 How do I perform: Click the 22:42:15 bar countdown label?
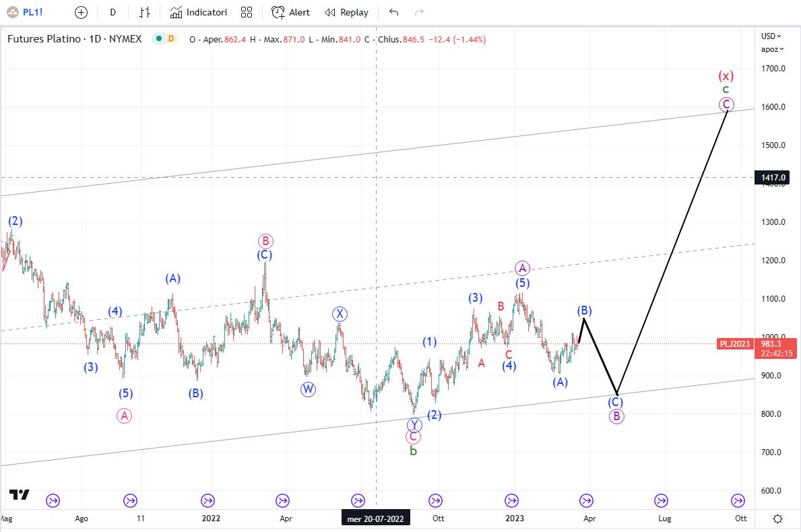[x=777, y=354]
